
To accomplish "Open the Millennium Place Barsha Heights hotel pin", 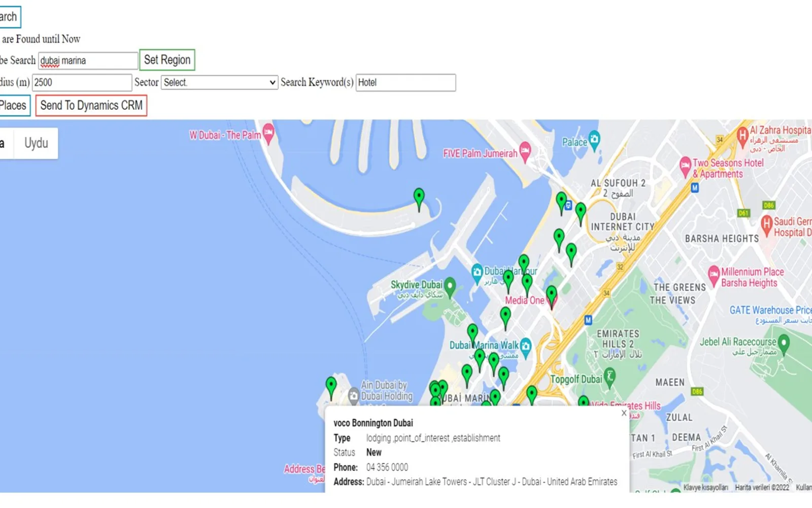I will tap(714, 275).
